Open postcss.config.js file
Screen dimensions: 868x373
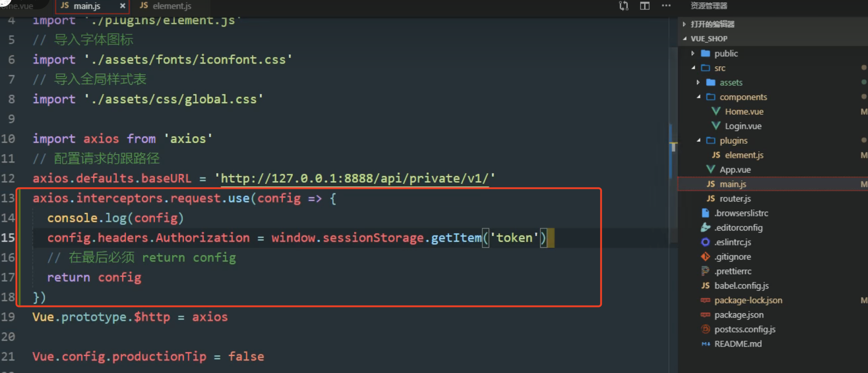(745, 329)
